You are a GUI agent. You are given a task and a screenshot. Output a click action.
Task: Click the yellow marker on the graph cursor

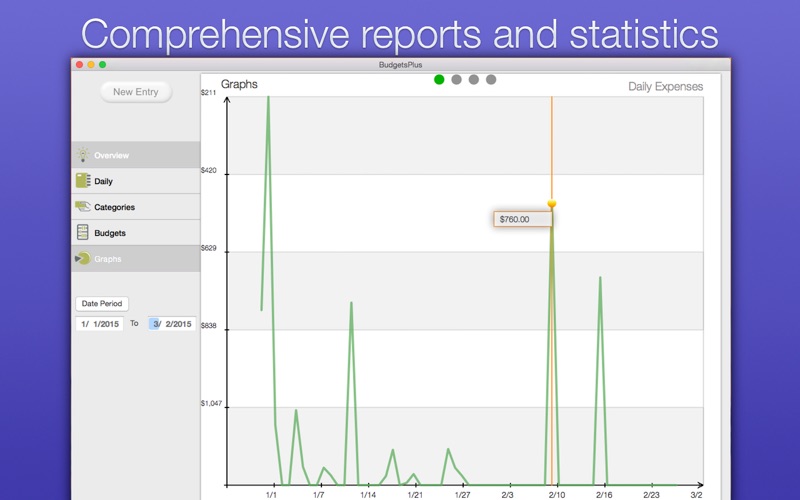pyautogui.click(x=552, y=204)
